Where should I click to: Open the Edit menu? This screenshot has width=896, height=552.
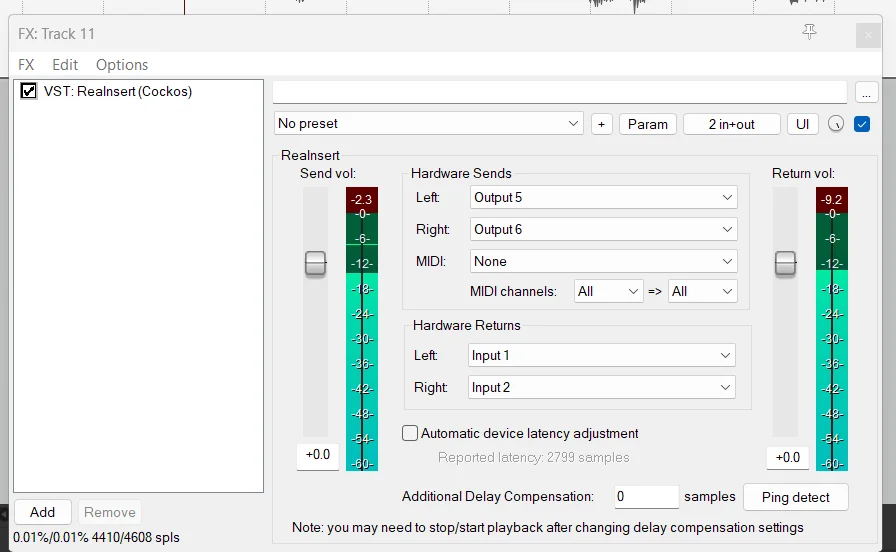coord(65,65)
